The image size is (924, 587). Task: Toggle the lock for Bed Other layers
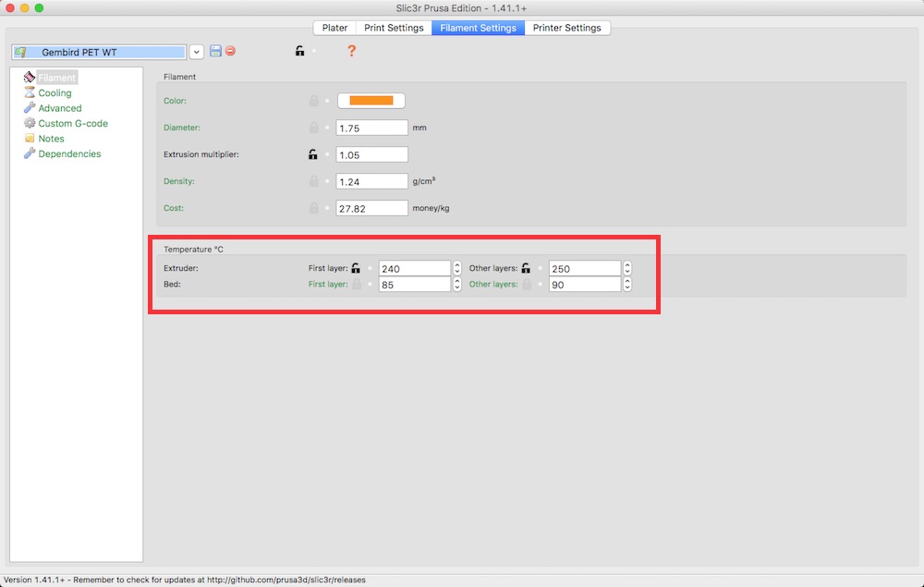coord(527,284)
